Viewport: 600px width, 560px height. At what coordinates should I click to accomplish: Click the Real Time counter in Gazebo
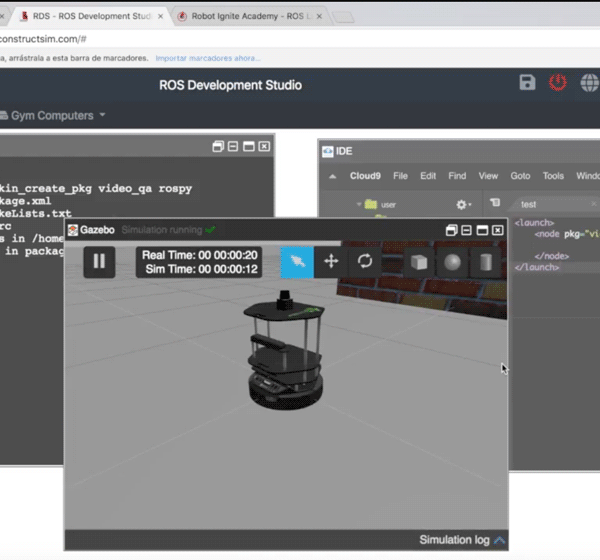click(x=200, y=255)
